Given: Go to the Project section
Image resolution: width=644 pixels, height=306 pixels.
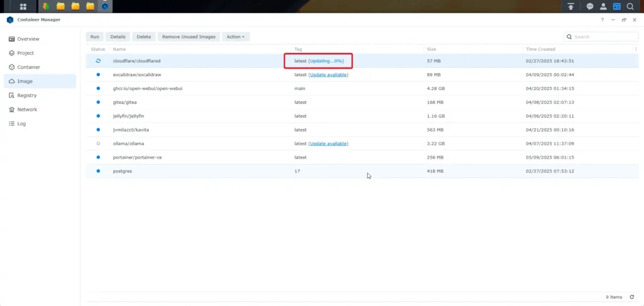Looking at the screenshot, I should [x=40, y=53].
